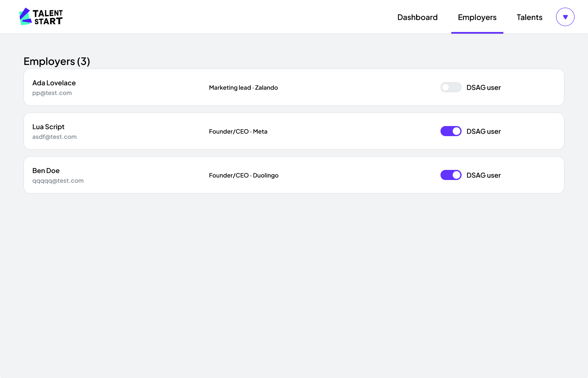The width and height of the screenshot is (588, 378).
Task: Click the Ada Lovelace name
Action: 54,83
